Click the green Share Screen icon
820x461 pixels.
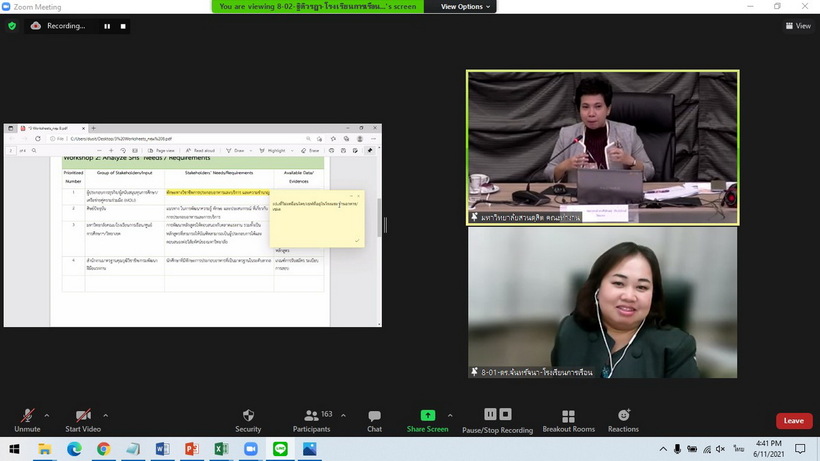coord(428,416)
